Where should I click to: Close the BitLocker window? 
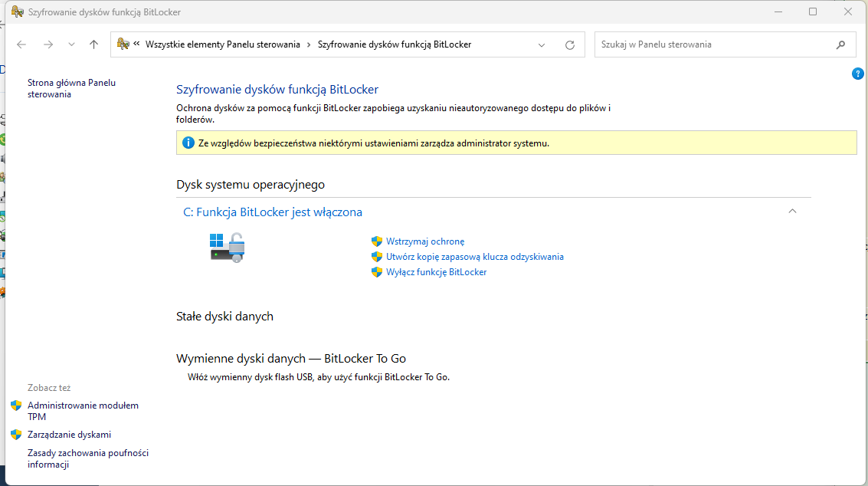847,11
